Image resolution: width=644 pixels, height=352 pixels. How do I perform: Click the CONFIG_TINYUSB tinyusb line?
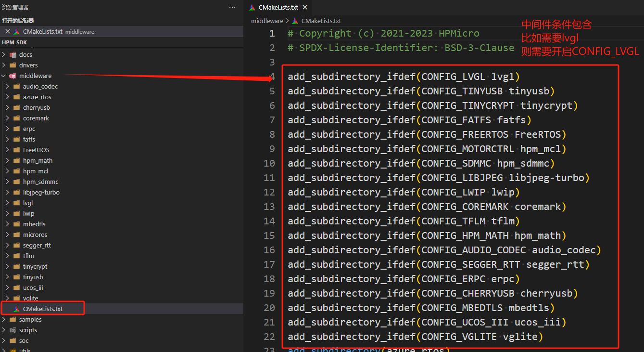click(x=421, y=91)
